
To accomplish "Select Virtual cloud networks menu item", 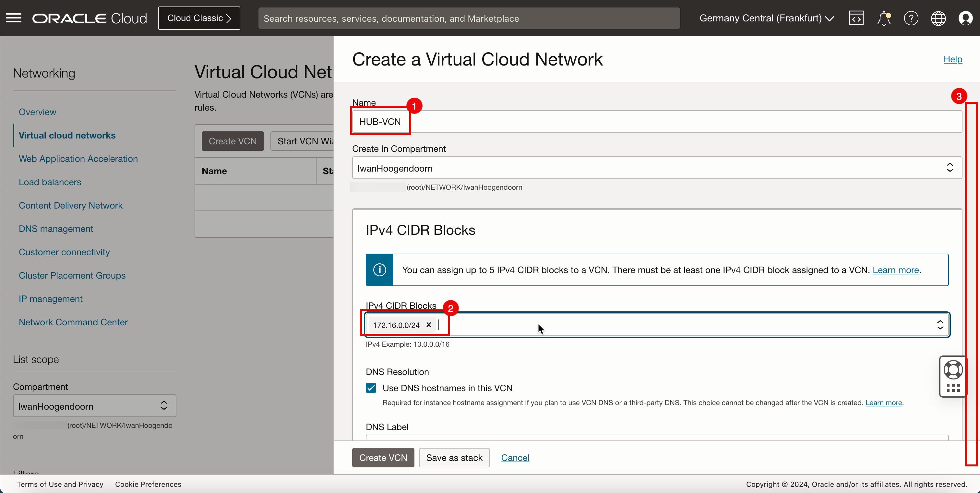I will pyautogui.click(x=66, y=135).
